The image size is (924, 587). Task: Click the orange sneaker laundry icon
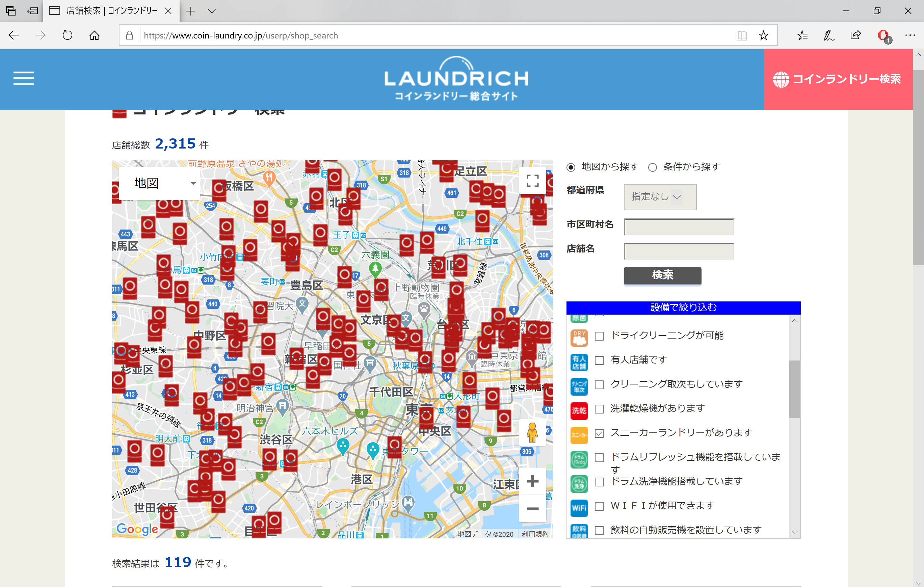click(x=579, y=435)
